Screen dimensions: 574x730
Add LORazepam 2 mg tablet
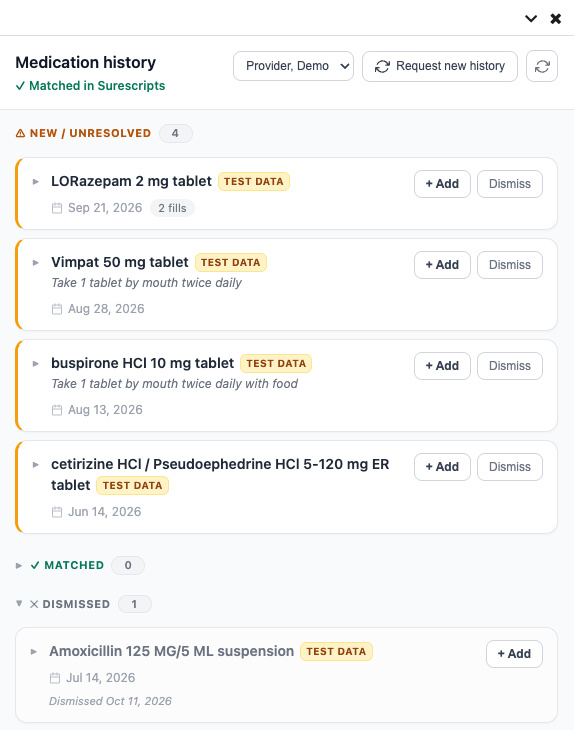click(x=442, y=184)
